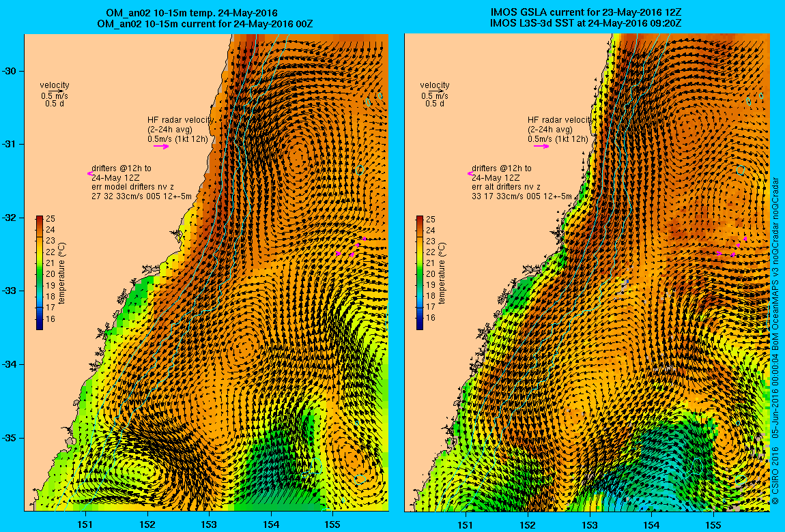Screen dimensions: 785x532
Task: Click the vertical CSIRO 2016 copyright text
Action: pyautogui.click(x=775, y=340)
